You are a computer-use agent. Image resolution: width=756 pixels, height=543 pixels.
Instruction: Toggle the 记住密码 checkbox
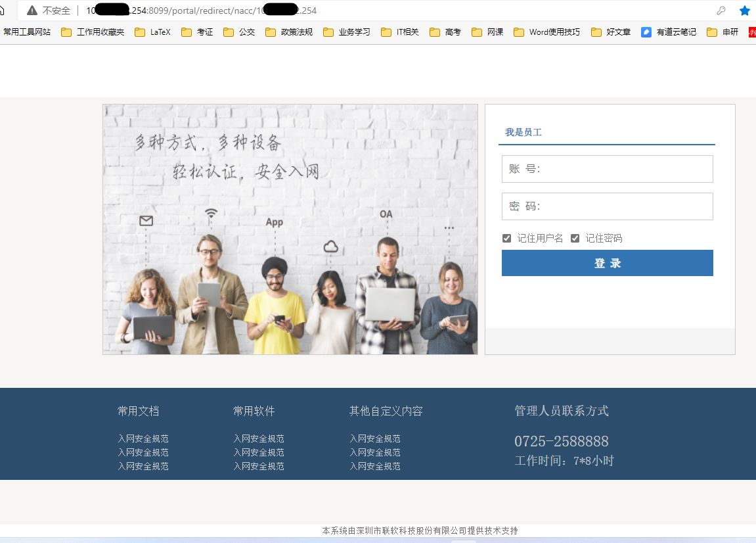pyautogui.click(x=575, y=239)
